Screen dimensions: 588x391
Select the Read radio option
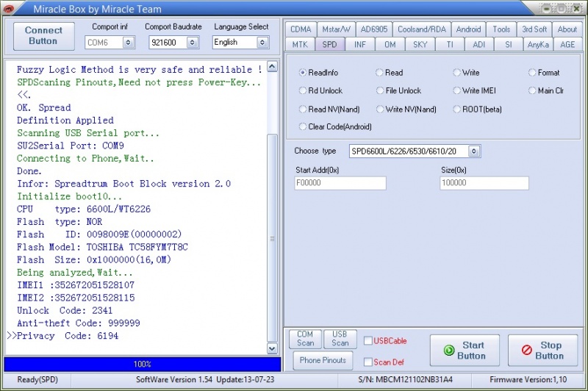pos(379,72)
